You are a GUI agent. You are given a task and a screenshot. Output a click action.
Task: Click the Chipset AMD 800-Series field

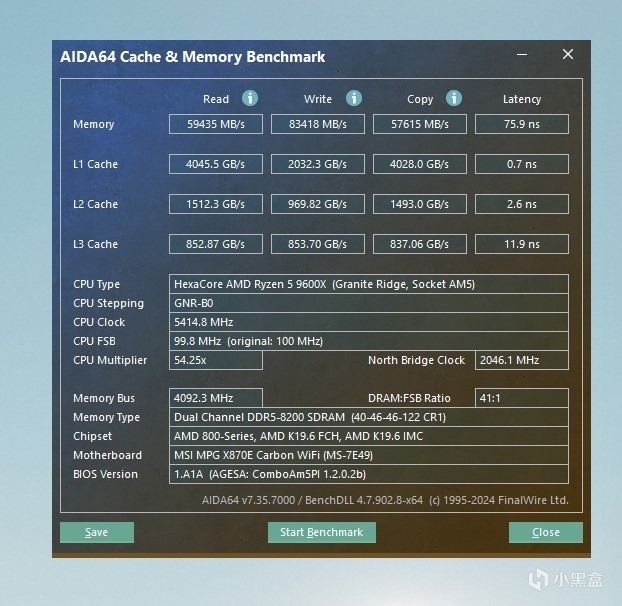point(369,436)
